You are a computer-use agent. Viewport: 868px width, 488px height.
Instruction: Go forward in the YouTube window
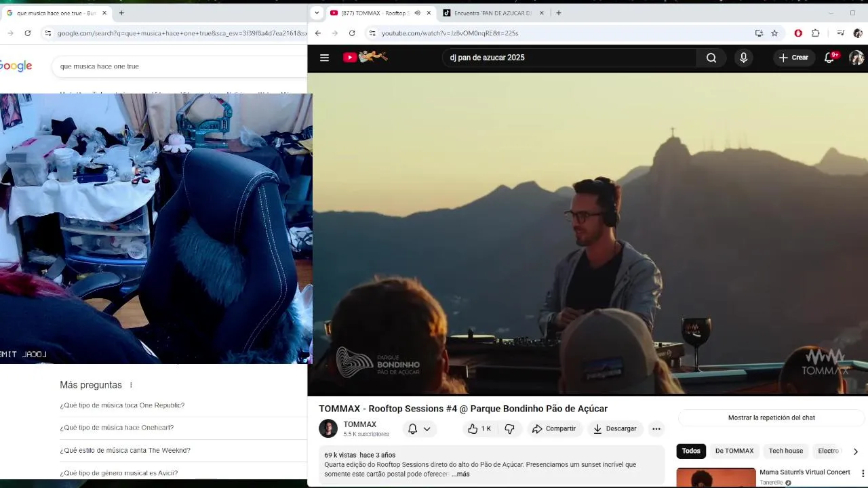335,33
